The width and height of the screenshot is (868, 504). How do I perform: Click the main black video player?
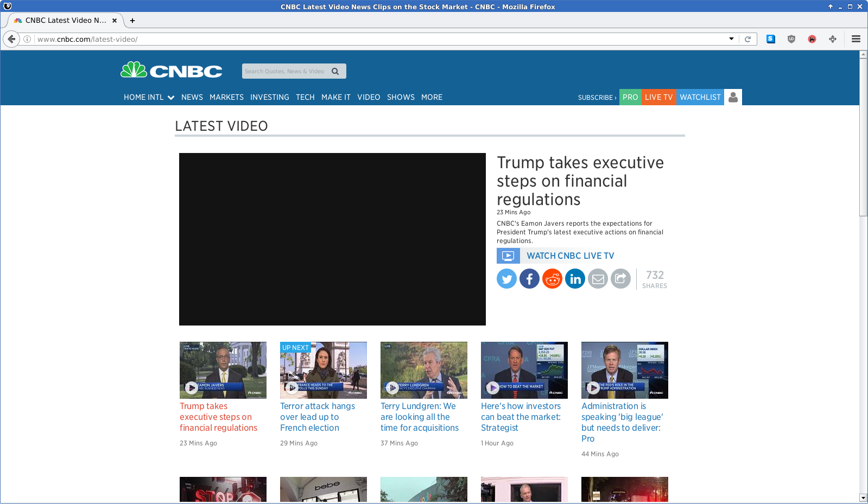pyautogui.click(x=332, y=239)
